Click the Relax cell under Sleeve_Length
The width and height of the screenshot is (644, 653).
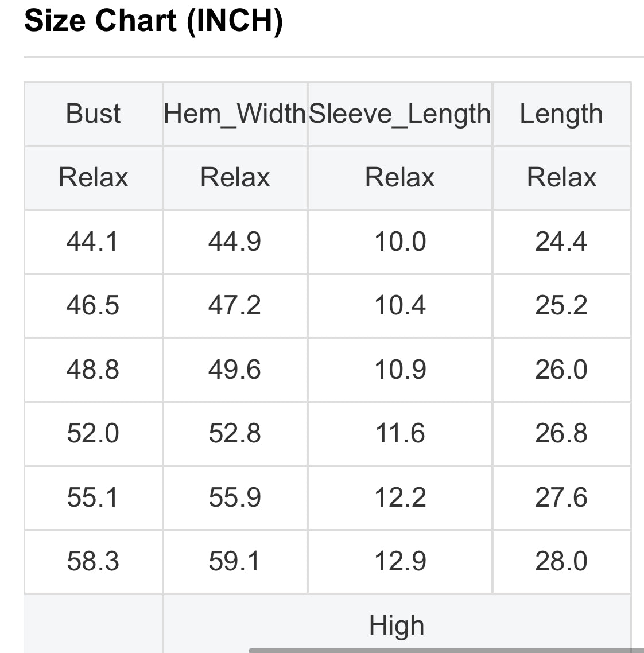400,177
